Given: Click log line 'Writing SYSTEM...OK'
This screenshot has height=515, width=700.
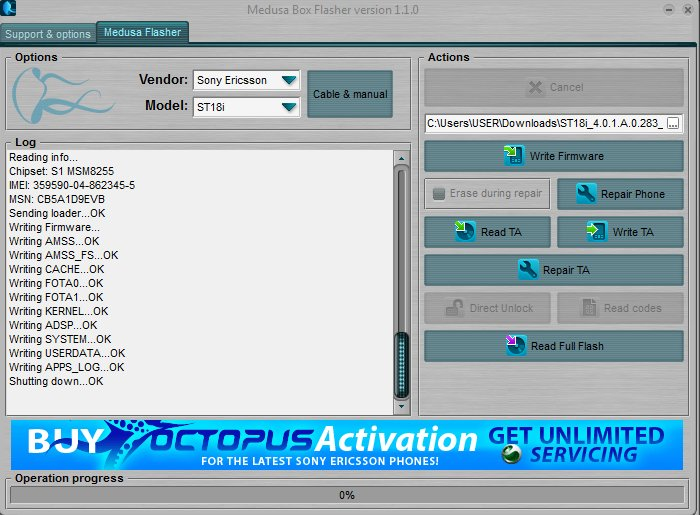Looking at the screenshot, I should pyautogui.click(x=60, y=339).
